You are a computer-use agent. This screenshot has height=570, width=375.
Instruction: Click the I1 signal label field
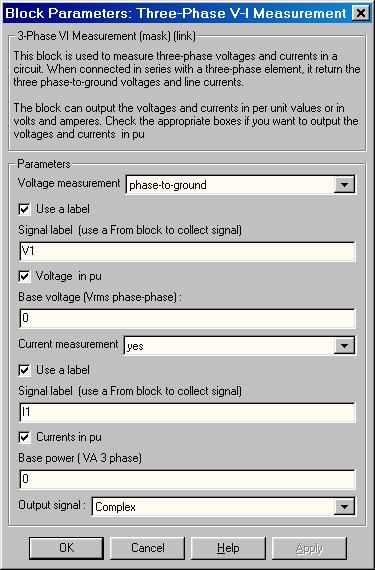(187, 412)
